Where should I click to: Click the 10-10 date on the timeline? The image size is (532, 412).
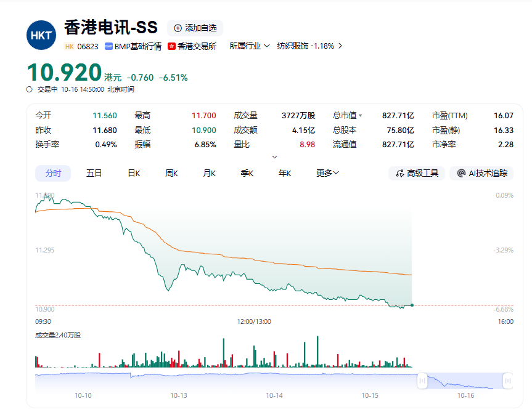point(83,396)
